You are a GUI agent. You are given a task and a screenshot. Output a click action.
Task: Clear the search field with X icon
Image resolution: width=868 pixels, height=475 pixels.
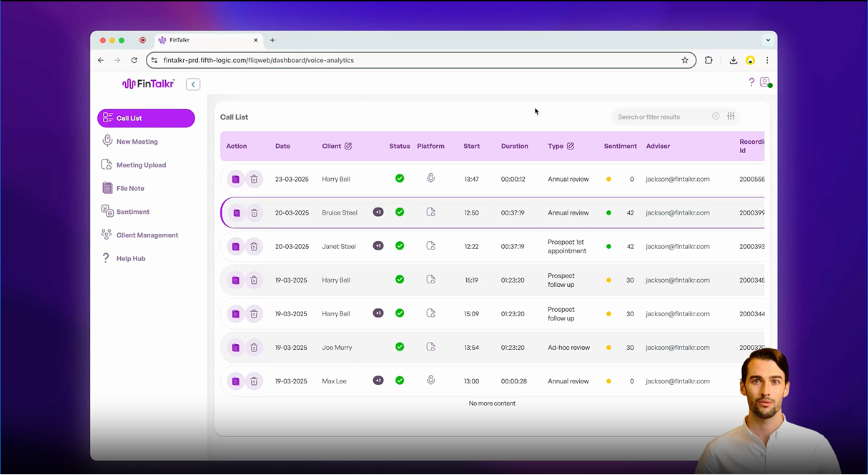[716, 117]
